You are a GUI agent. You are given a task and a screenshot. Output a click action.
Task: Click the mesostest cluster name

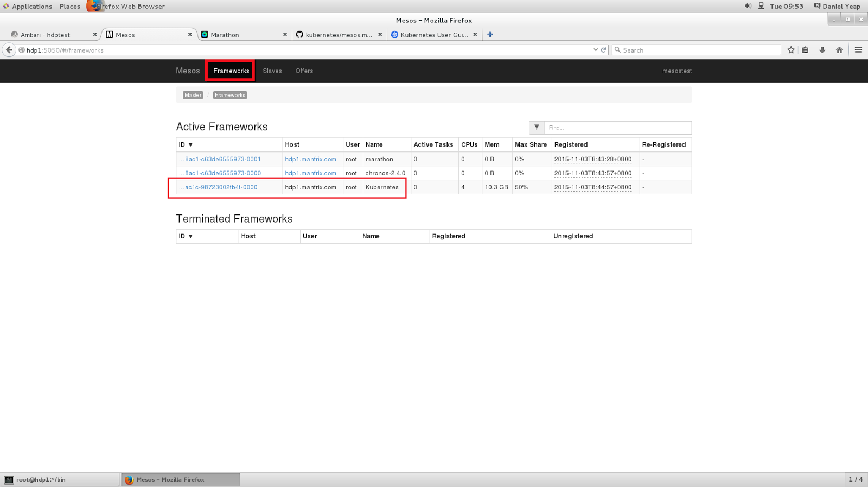677,71
